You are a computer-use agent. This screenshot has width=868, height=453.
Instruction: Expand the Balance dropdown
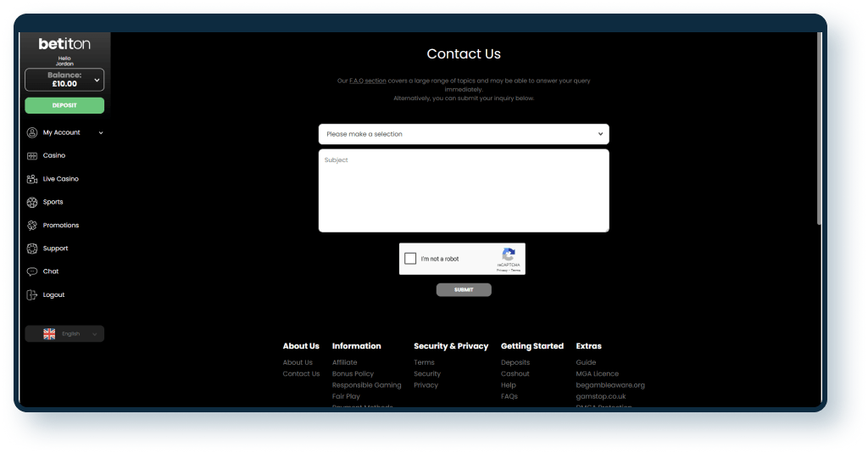[x=97, y=80]
